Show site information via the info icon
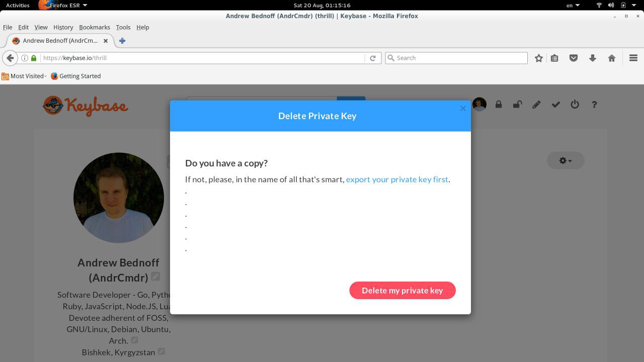The height and width of the screenshot is (362, 644). point(24,58)
